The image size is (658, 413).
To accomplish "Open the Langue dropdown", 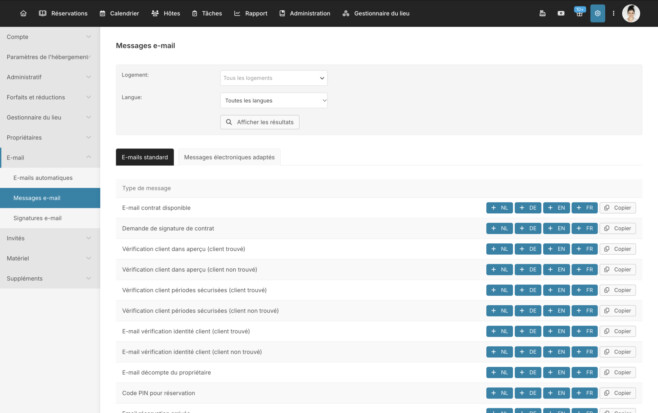I will coord(274,101).
